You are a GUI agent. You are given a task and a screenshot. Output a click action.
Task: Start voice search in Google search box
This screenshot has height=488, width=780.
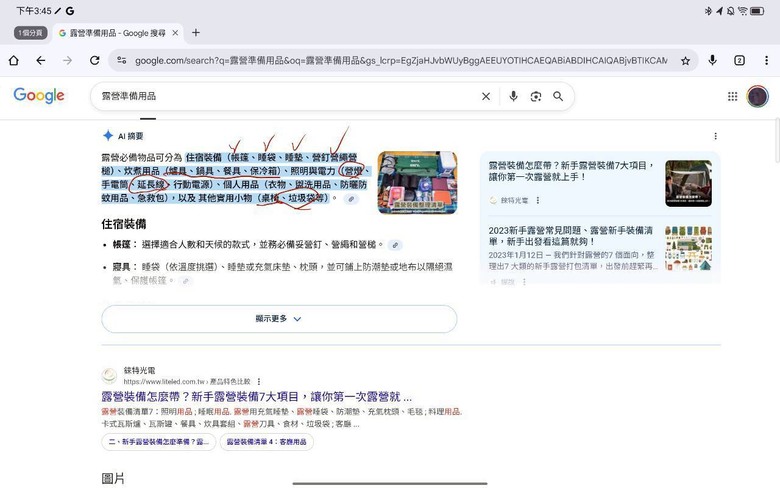pyautogui.click(x=513, y=96)
